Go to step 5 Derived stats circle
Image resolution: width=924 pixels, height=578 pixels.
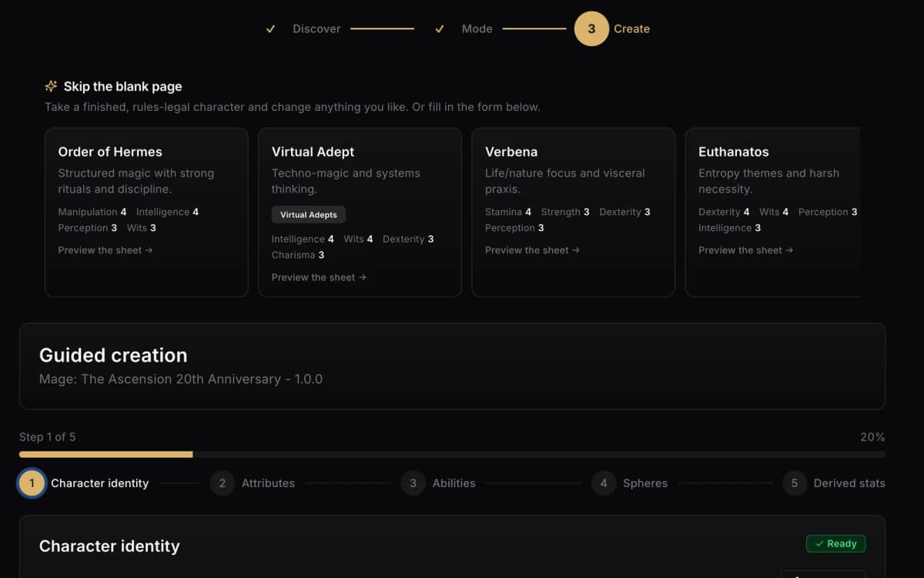point(795,483)
